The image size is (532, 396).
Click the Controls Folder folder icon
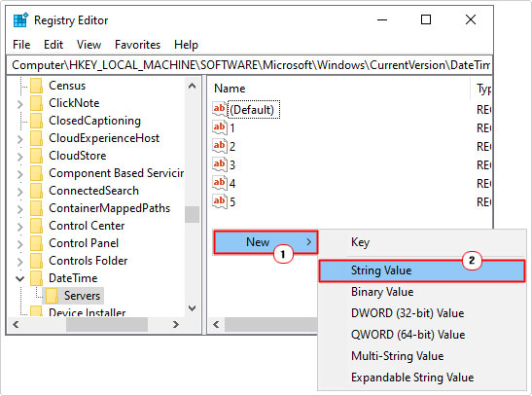(36, 261)
